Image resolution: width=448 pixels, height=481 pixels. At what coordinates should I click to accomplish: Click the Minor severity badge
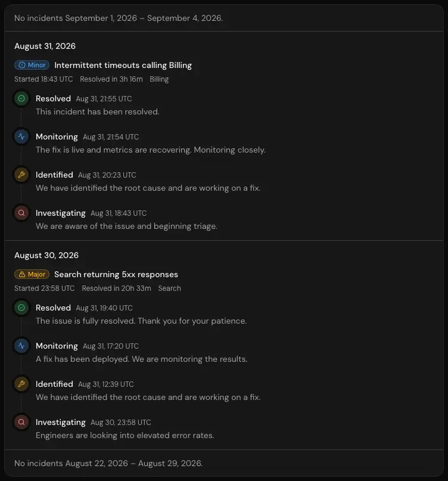click(x=32, y=65)
